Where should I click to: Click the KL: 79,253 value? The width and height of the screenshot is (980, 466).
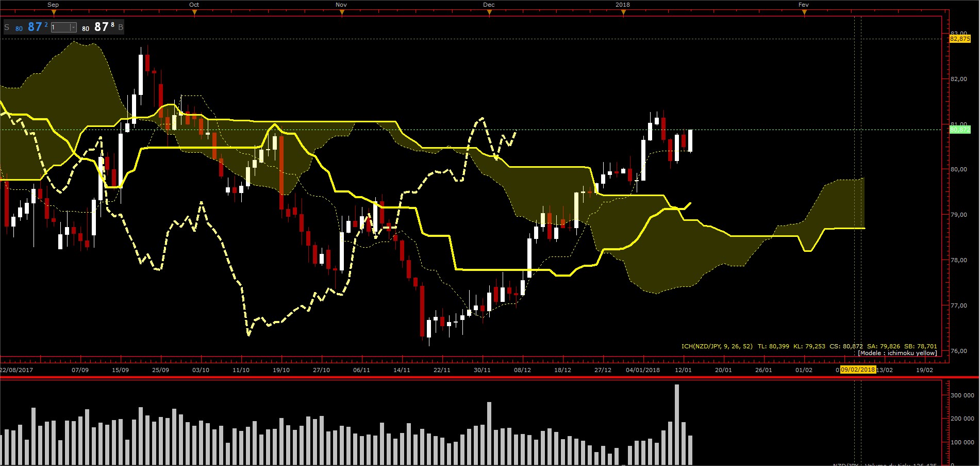click(809, 346)
